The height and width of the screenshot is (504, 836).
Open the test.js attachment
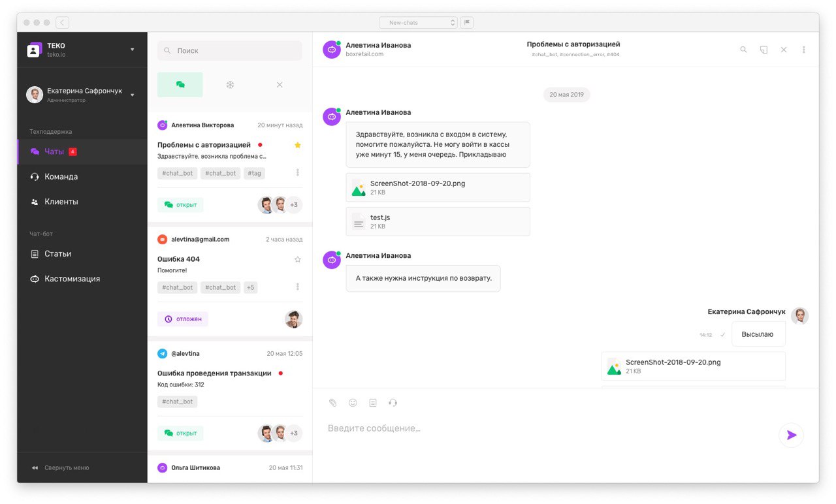click(438, 221)
